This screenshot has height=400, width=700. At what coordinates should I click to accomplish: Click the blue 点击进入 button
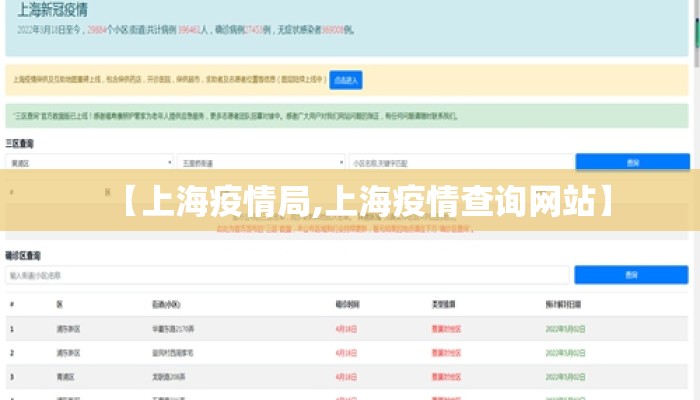346,79
